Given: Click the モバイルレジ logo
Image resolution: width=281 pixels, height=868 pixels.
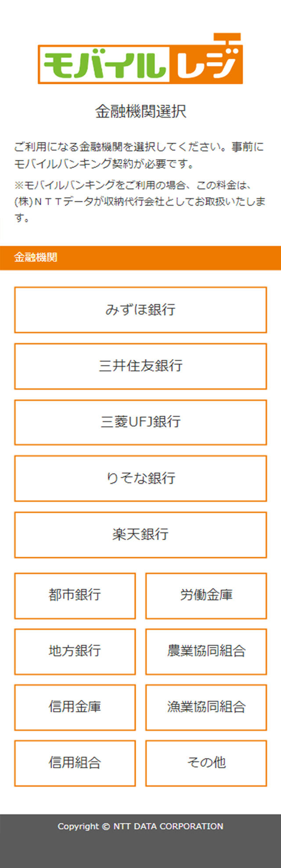Looking at the screenshot, I should point(140,58).
